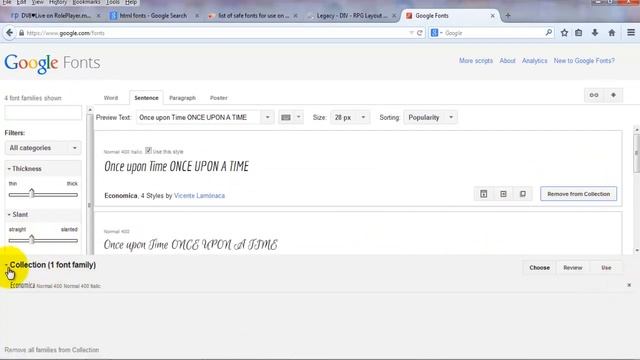Click Economica see all styles icon

pos(484,194)
